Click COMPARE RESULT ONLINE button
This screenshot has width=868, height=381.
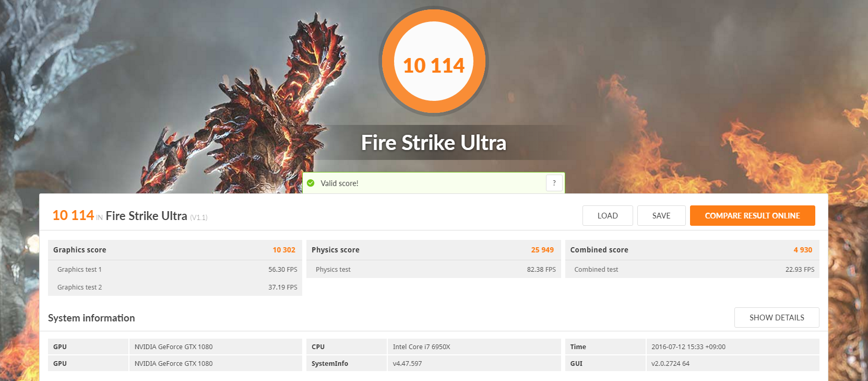point(752,215)
